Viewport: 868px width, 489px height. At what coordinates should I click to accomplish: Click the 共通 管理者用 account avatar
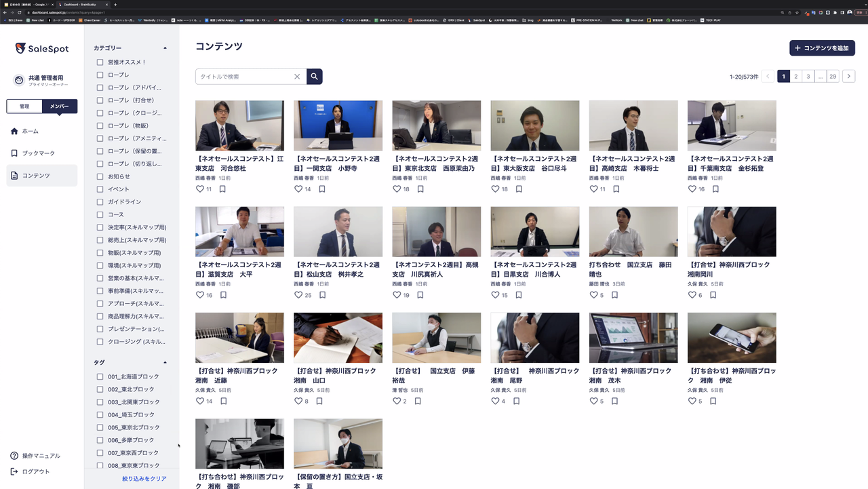(19, 80)
